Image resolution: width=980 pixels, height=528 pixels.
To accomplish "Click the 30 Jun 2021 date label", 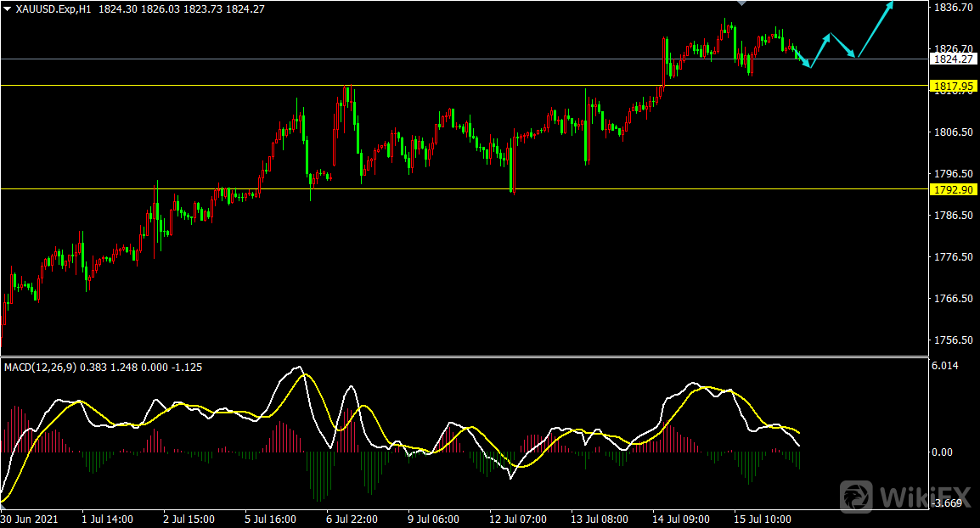I will (30, 519).
